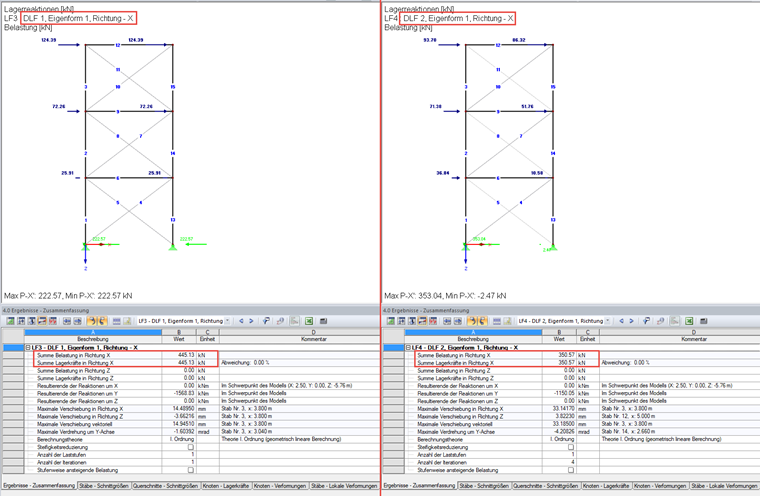Click right-arrow table navigation icon in left toolbar
Viewport: 760px width, 496px height.
[78, 321]
